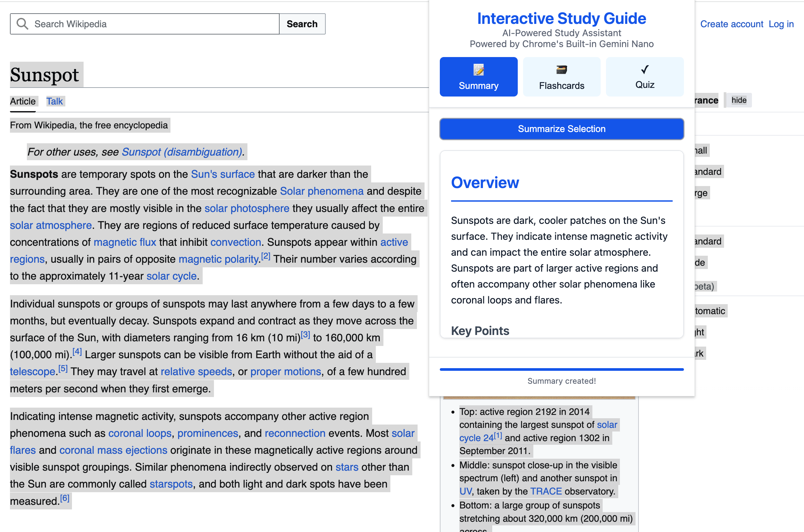This screenshot has width=804, height=532.
Task: Click the Create account link
Action: coord(731,24)
